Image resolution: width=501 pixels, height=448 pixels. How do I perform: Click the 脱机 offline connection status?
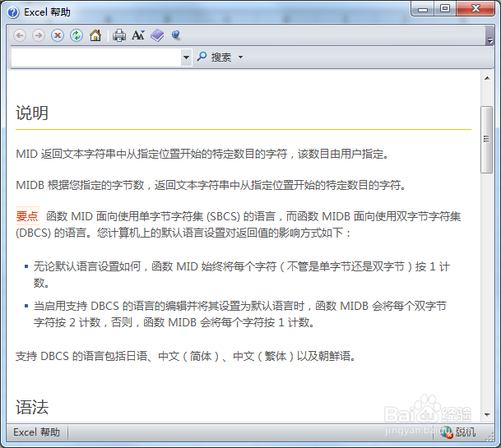(x=458, y=432)
